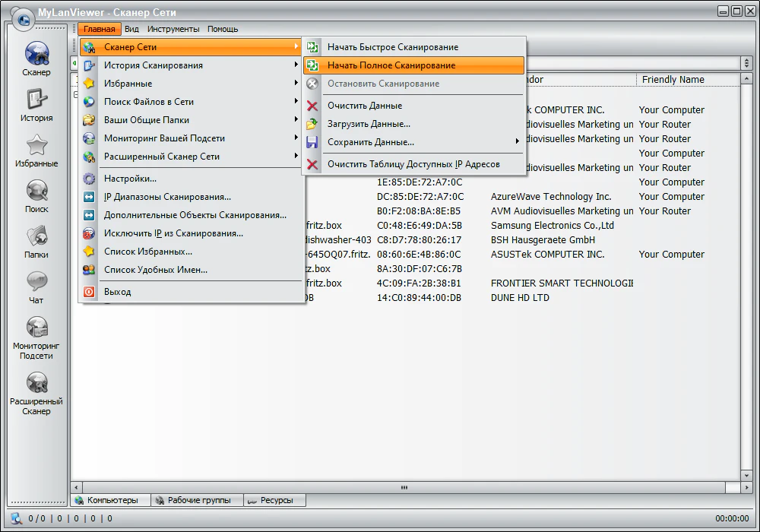Viewport: 760px width, 532px height.
Task: Switch to the Рабочие группы tab
Action: [196, 500]
